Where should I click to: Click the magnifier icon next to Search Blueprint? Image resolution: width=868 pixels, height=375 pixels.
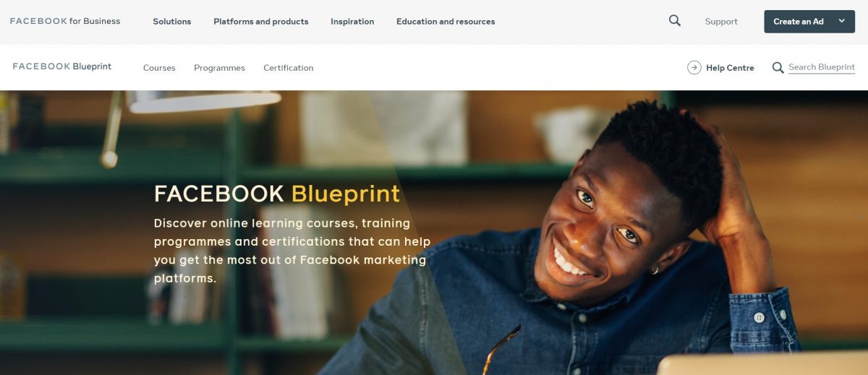(x=778, y=68)
